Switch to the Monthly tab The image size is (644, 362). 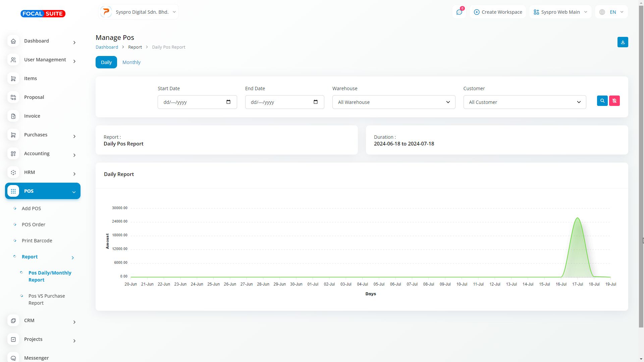131,62
